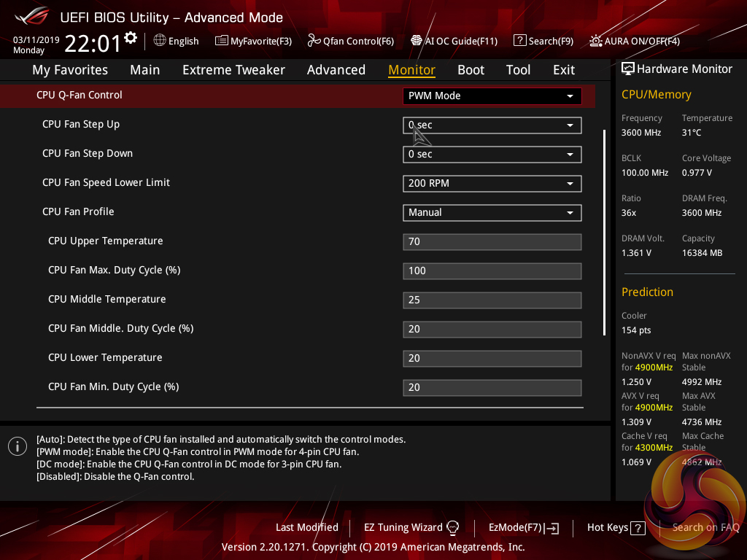Click CPU Middle Temperature field
The image size is (747, 560).
[492, 300]
